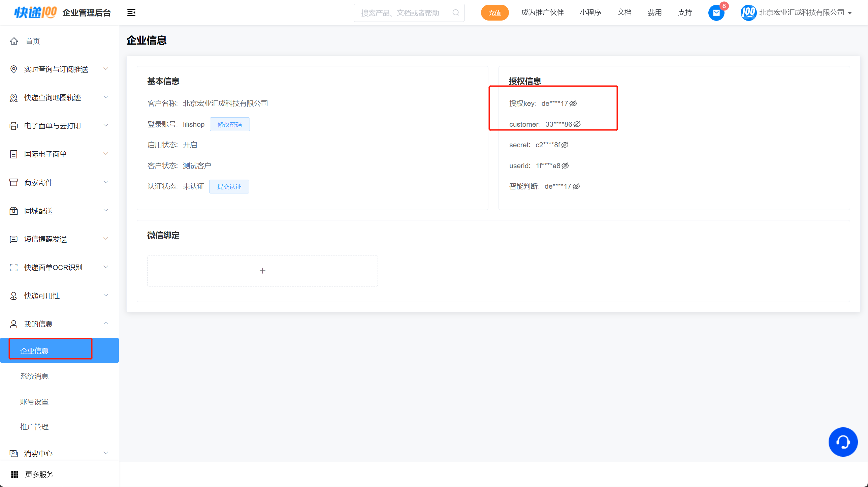
Task: Expand the 快递面单OCR识别 menu chevron
Action: click(106, 267)
